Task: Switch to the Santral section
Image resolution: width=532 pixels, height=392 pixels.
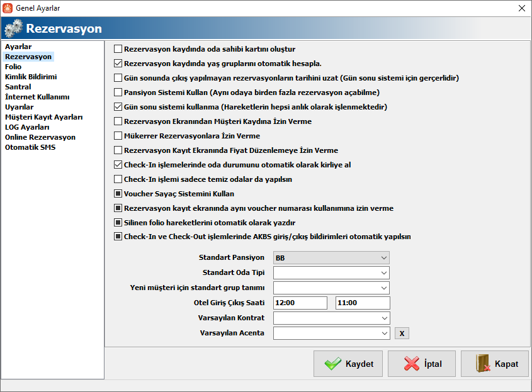Action: click(18, 87)
